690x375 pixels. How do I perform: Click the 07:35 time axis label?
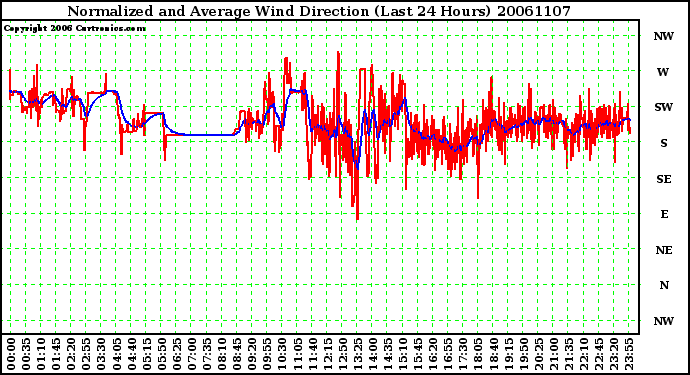point(207,354)
